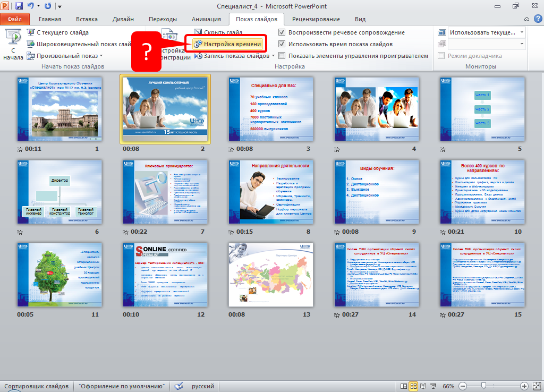Click the fit slide to window icon
The width and height of the screenshot is (544, 392).
(537, 386)
